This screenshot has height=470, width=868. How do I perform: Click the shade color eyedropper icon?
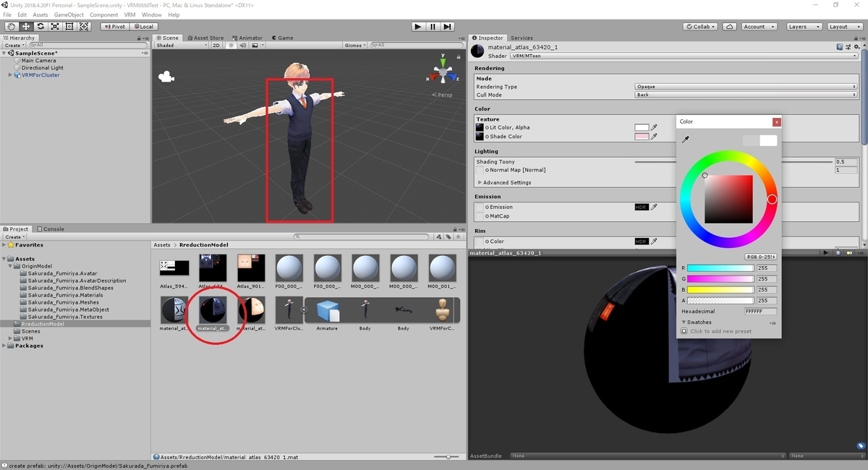click(x=655, y=136)
